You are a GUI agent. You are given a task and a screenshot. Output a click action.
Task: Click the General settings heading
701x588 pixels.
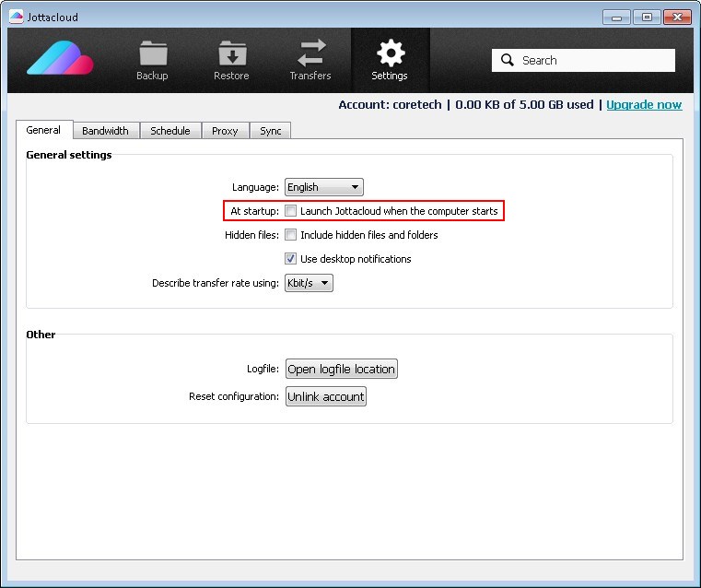click(x=69, y=155)
